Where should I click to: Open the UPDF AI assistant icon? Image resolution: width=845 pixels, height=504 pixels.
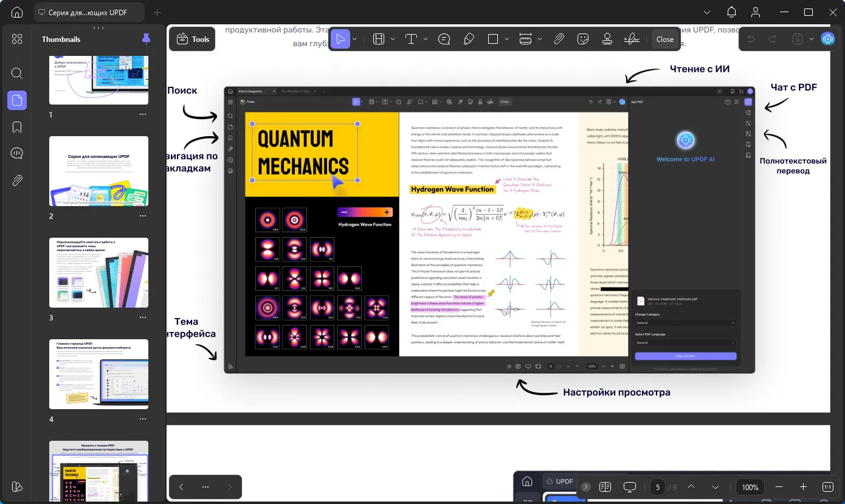tap(827, 39)
